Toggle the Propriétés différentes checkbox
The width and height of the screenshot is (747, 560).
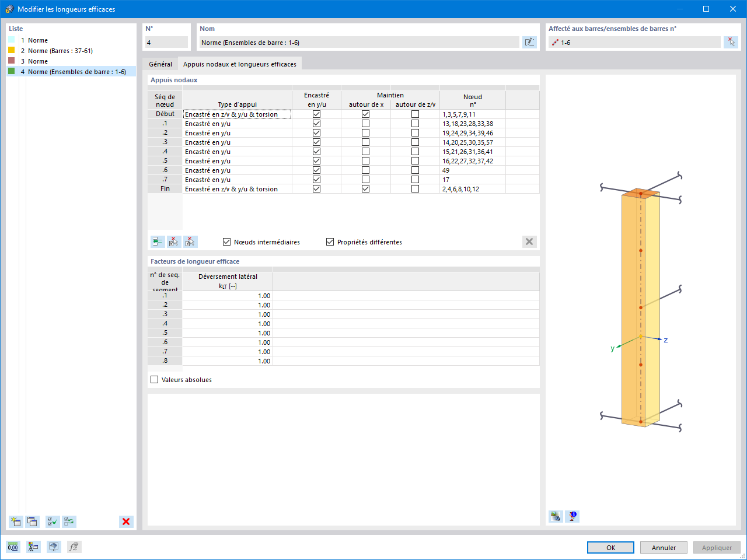tap(330, 242)
